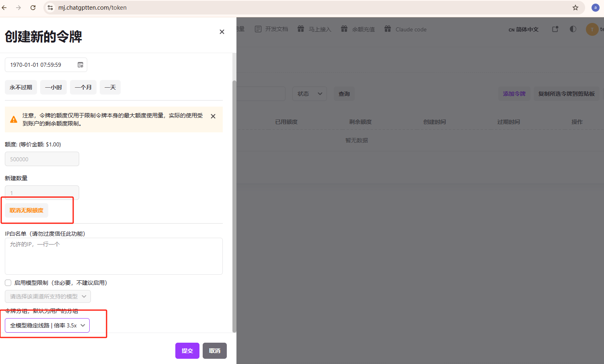
Task: Open the browser profile avatar
Action: [x=596, y=8]
